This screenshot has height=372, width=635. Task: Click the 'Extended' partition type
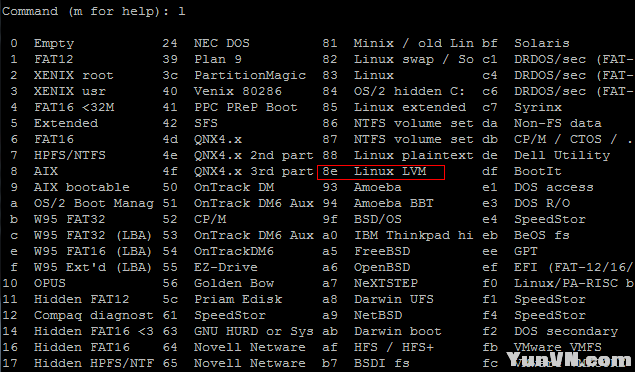(66, 123)
